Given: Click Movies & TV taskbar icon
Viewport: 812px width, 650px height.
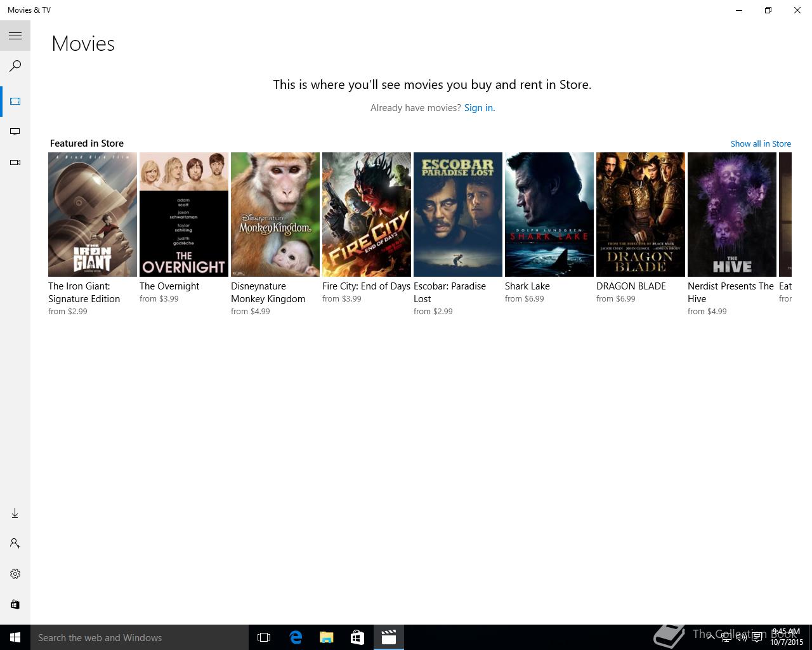Looking at the screenshot, I should pyautogui.click(x=389, y=637).
